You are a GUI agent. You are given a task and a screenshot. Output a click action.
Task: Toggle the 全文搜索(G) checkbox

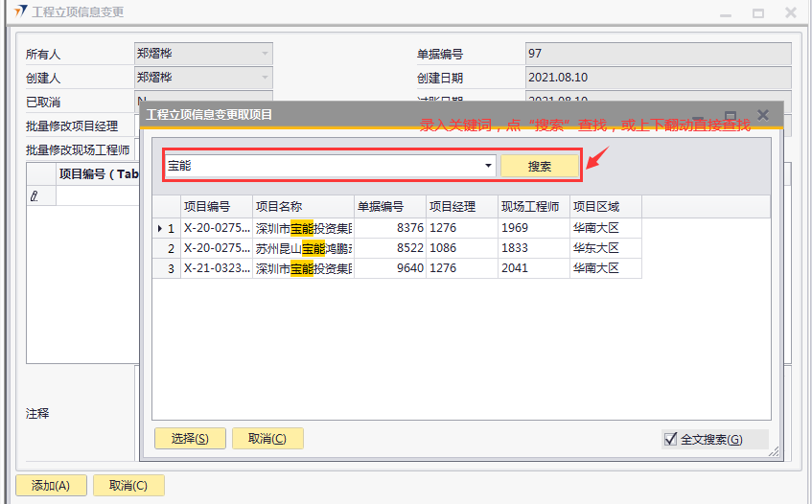tap(671, 439)
